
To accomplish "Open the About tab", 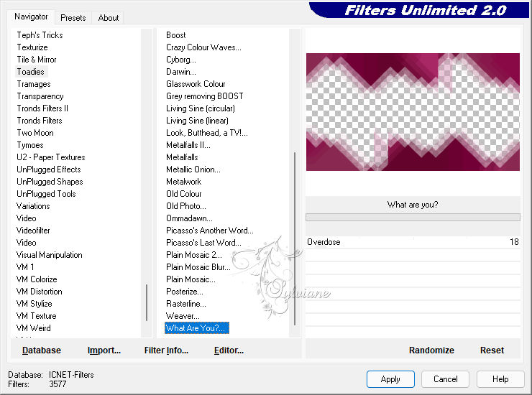I will pos(109,18).
